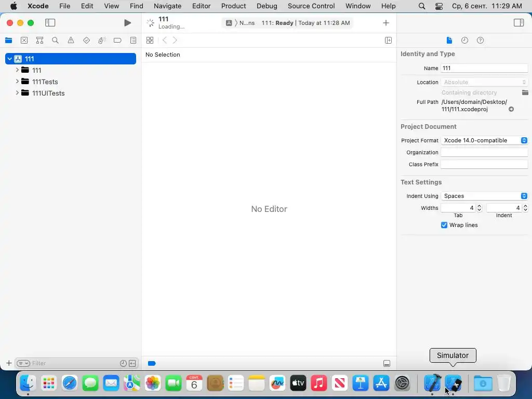Open the Test navigator diamond icon
The width and height of the screenshot is (532, 399).
coord(87,41)
